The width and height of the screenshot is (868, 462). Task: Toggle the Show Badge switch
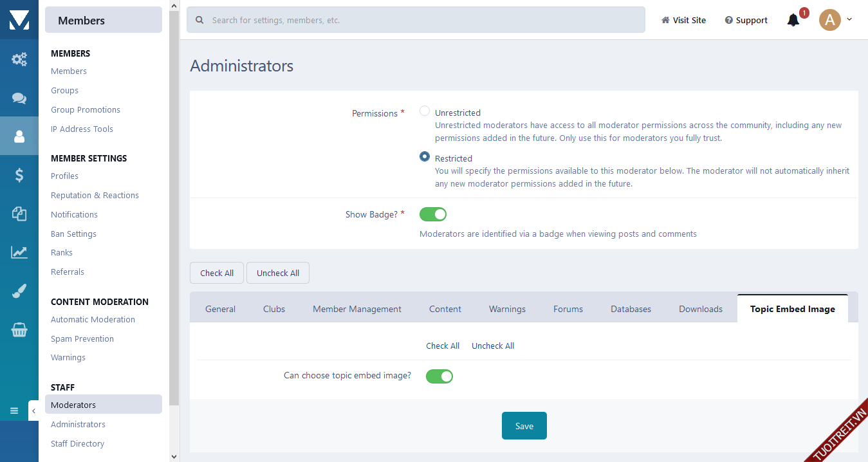(433, 214)
